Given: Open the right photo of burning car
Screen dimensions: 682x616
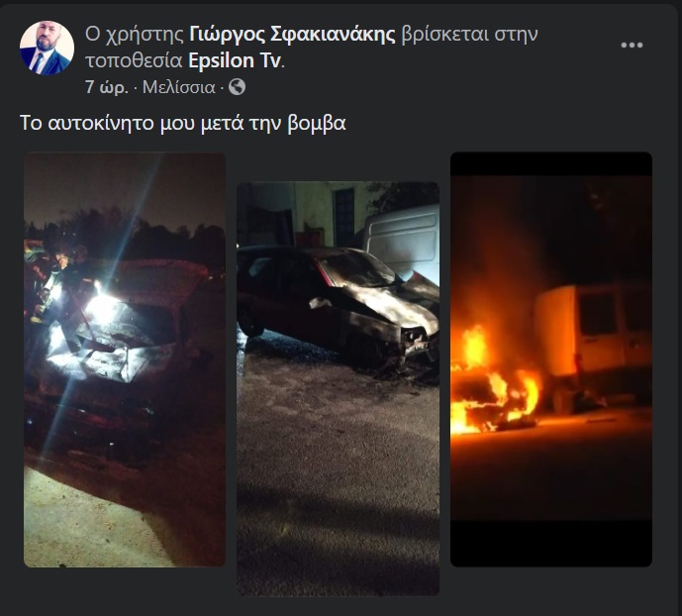Looking at the screenshot, I should (x=551, y=359).
